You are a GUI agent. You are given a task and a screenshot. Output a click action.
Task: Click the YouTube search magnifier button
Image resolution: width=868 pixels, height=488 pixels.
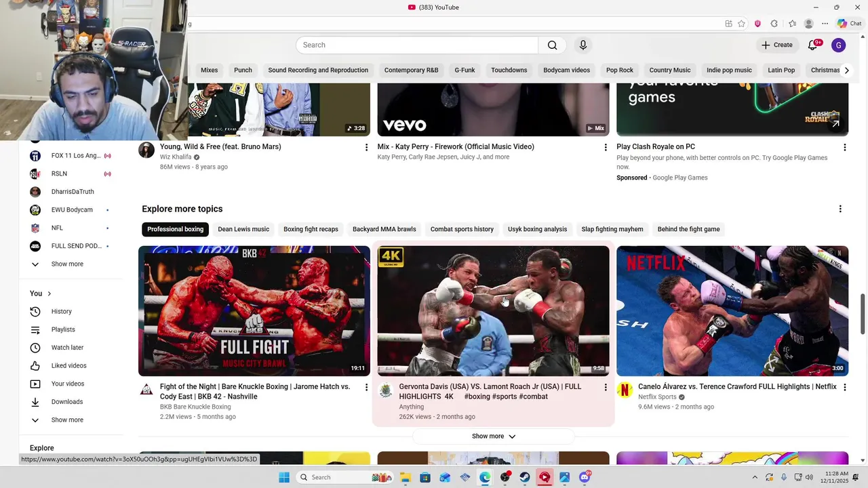(x=553, y=45)
